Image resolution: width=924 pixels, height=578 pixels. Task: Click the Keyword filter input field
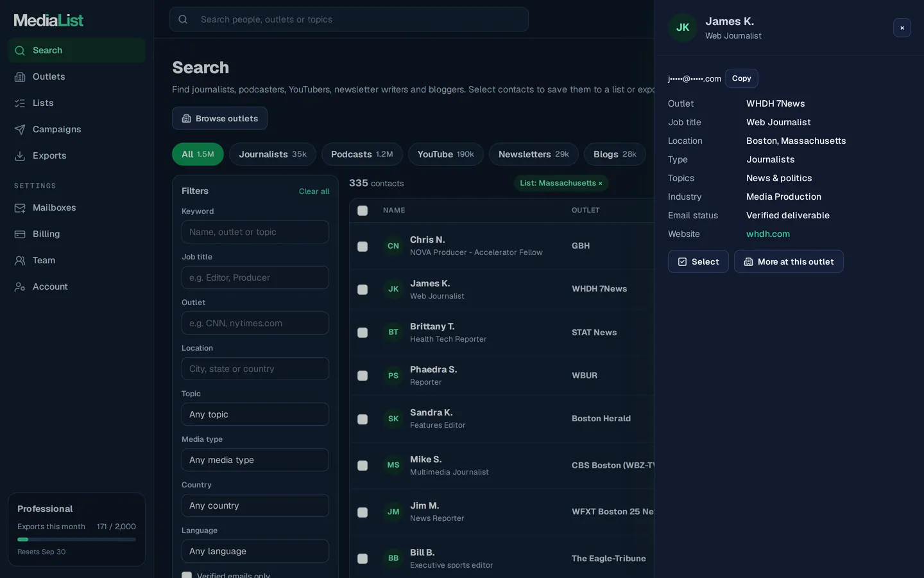255,232
